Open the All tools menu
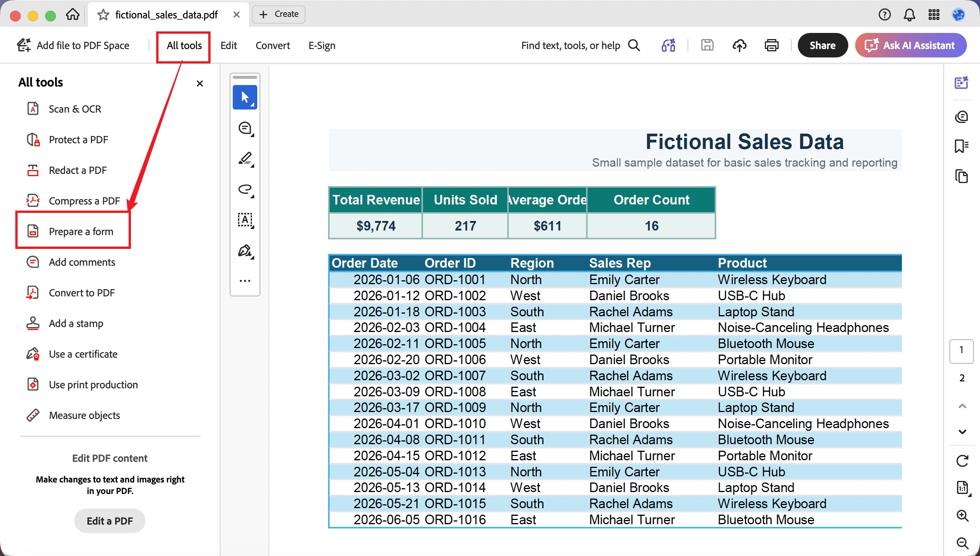 [x=184, y=45]
